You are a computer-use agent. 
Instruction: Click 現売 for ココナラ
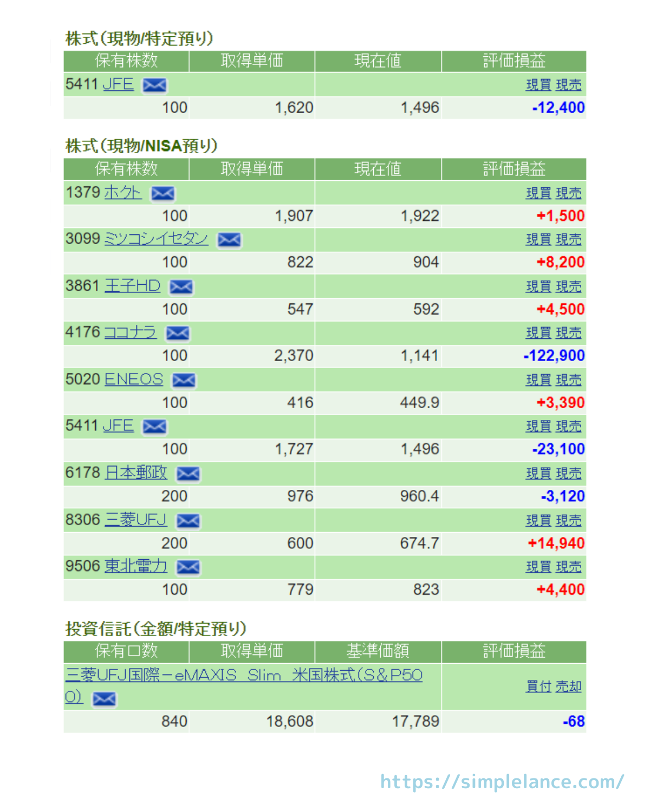[568, 333]
